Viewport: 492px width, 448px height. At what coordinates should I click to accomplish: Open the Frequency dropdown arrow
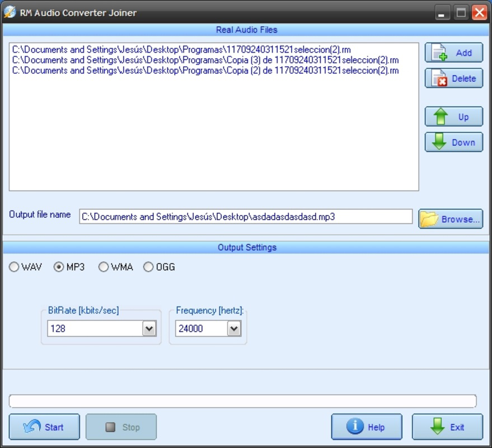coord(234,329)
